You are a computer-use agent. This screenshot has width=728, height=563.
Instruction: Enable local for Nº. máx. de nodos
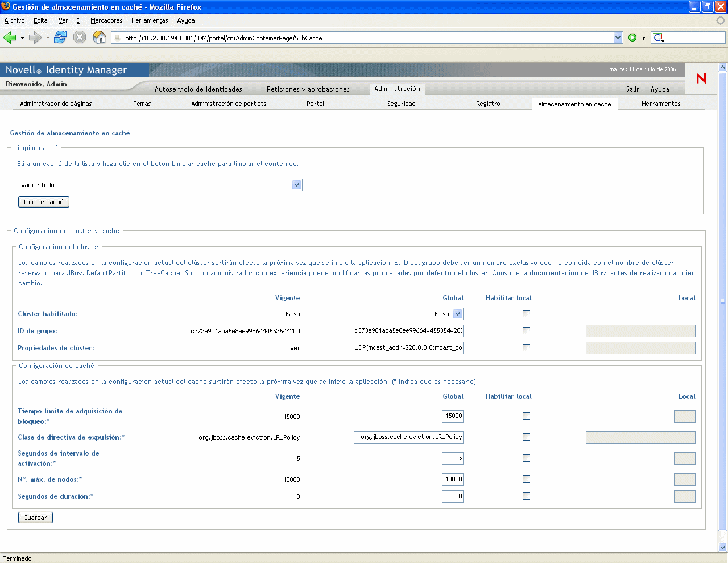tap(526, 479)
